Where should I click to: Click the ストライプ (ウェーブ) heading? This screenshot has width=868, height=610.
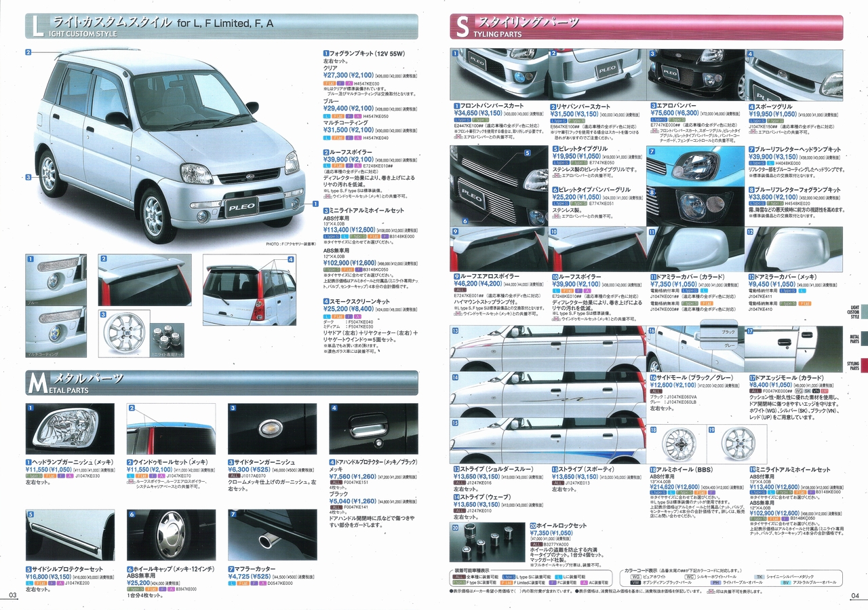coord(484,497)
